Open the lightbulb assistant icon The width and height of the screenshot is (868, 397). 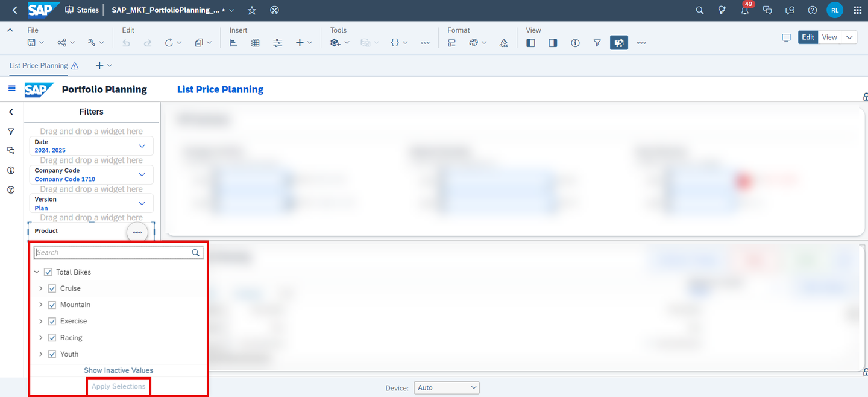point(722,10)
